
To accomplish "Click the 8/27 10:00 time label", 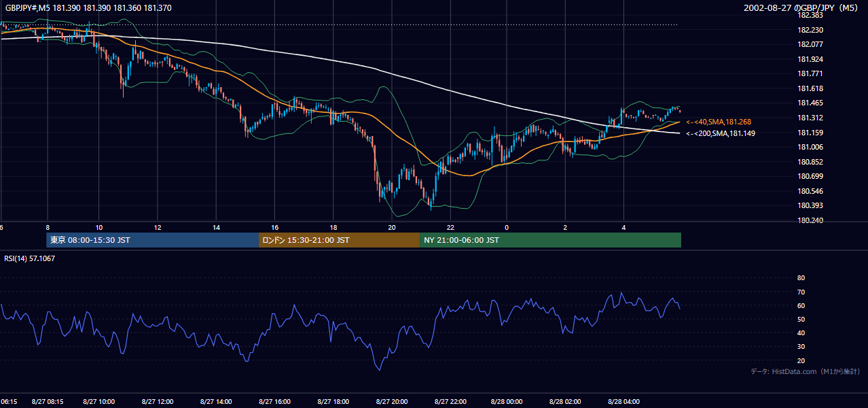I will tap(99, 402).
